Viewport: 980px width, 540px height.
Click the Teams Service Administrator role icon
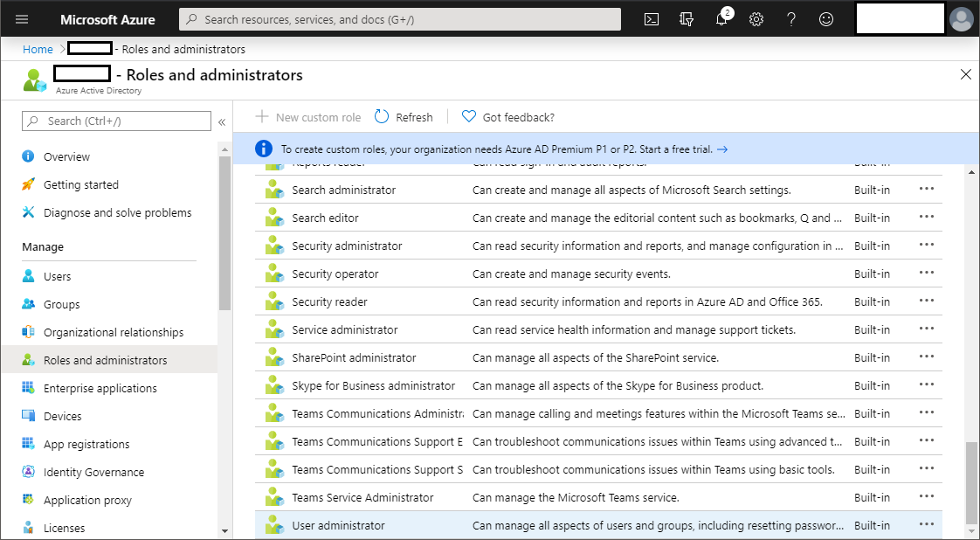tap(274, 497)
